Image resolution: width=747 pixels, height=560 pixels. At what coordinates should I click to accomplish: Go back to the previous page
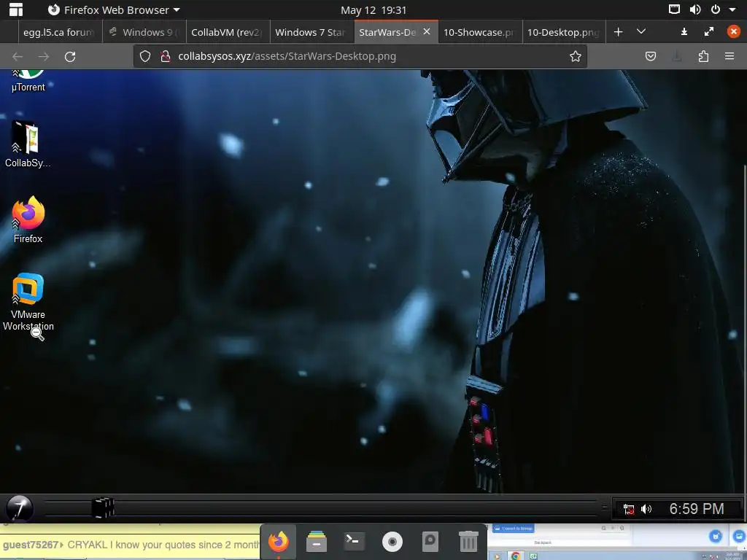pos(18,57)
